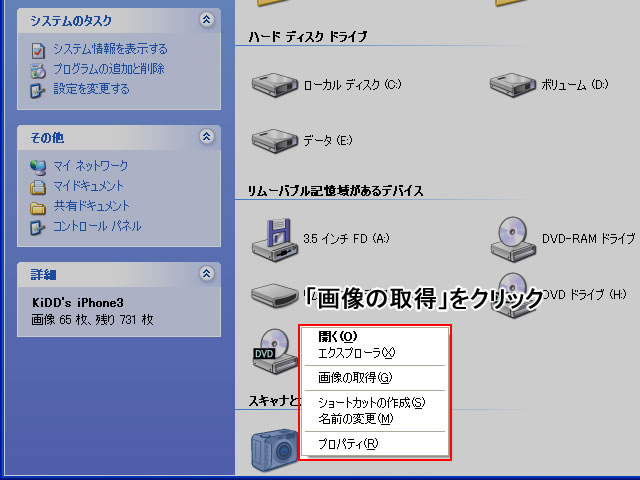
Task: Select the DVD ドライブ (H:) icon
Action: [513, 295]
